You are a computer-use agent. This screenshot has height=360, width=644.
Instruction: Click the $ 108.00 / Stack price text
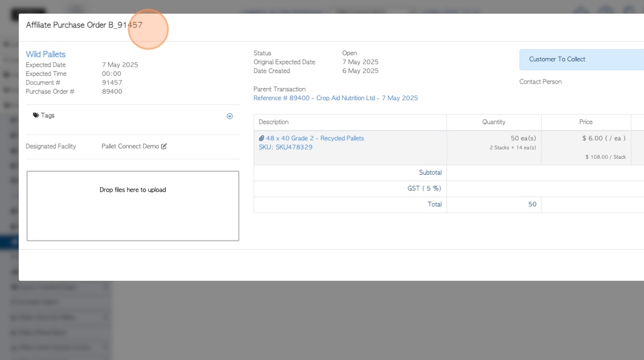click(x=606, y=157)
